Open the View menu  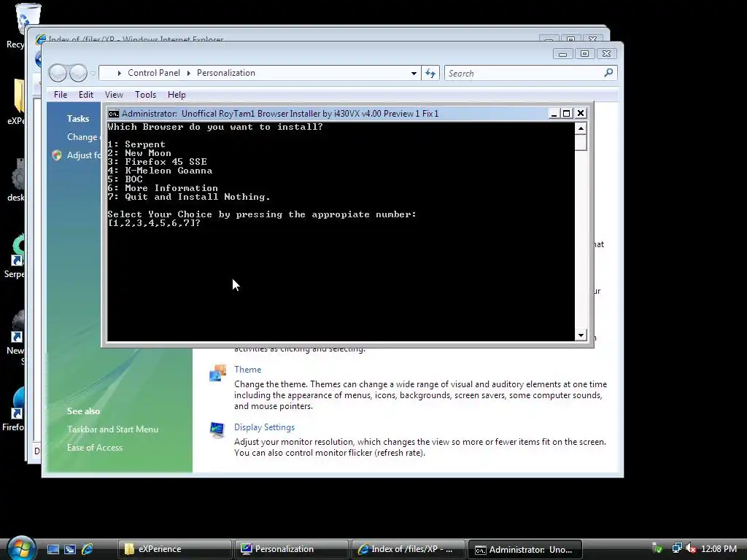coord(114,95)
